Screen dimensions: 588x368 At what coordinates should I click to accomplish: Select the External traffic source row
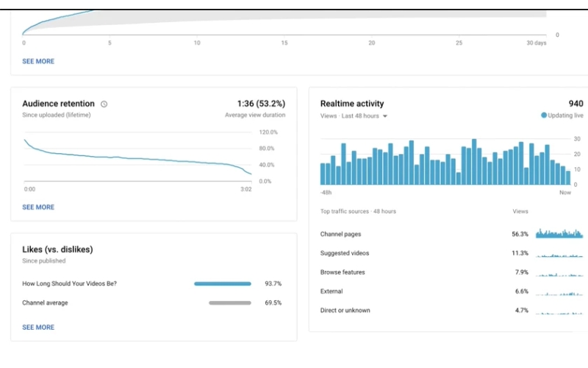pyautogui.click(x=331, y=291)
